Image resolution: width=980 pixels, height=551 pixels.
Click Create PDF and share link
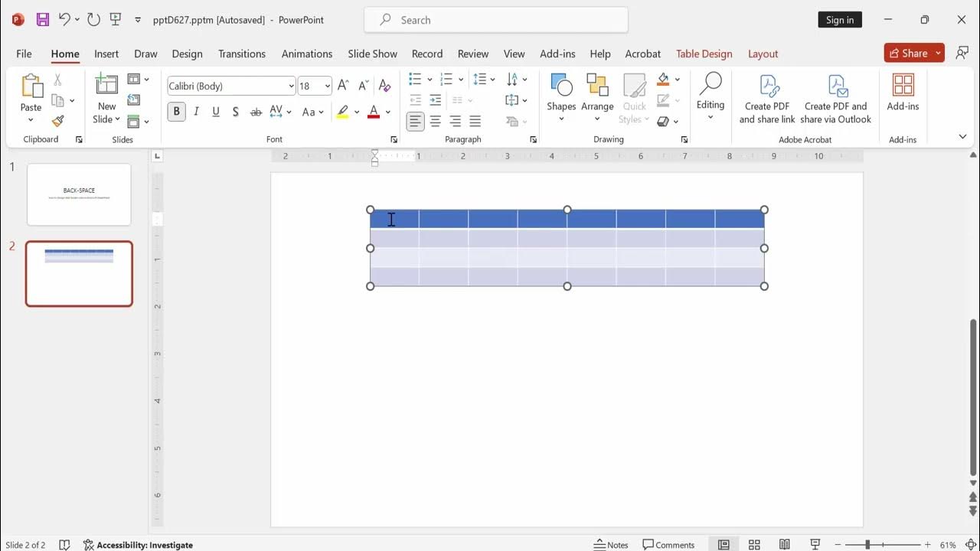click(x=767, y=99)
